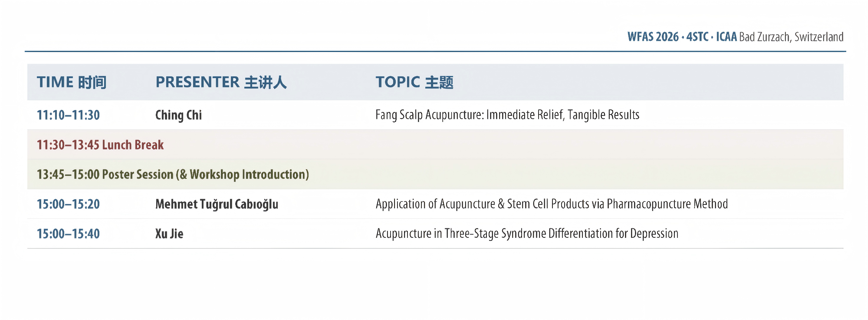Click the PRESENTER 主讲人 column header

[221, 82]
